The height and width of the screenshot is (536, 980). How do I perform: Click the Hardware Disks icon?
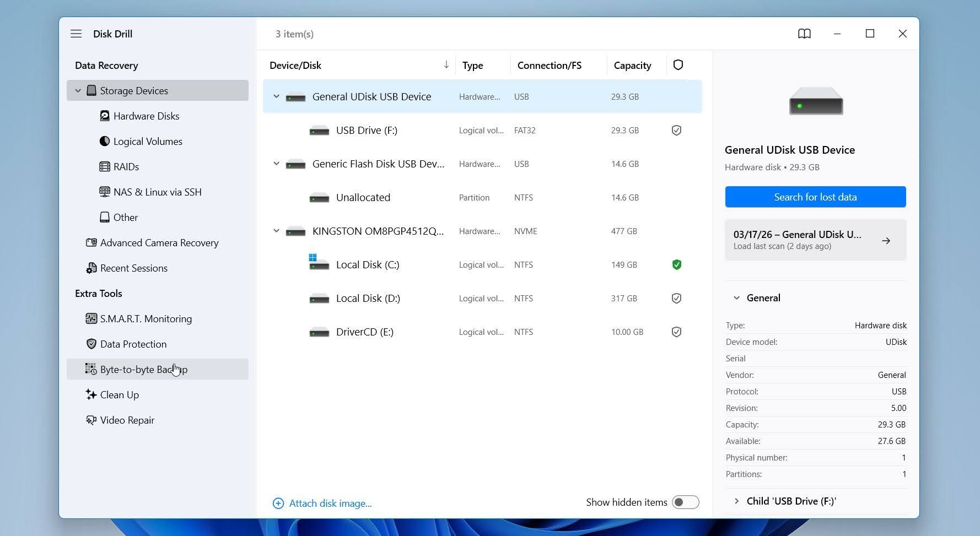click(104, 116)
